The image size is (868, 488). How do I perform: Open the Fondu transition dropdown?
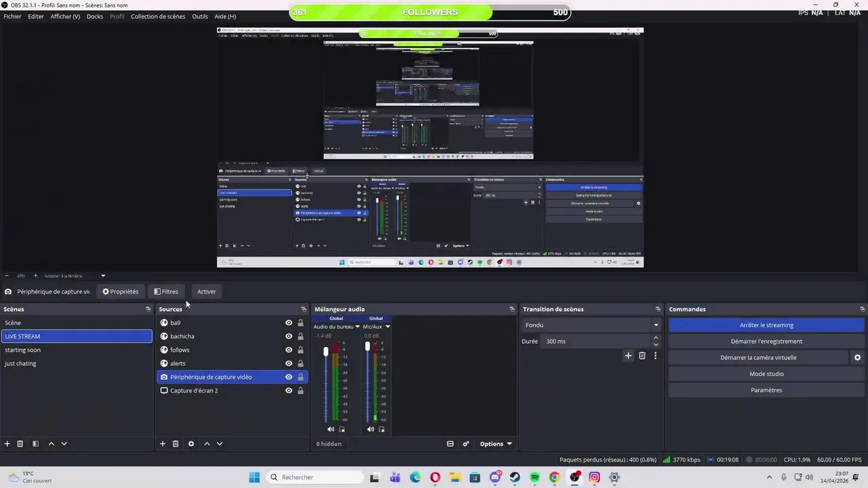(x=591, y=325)
